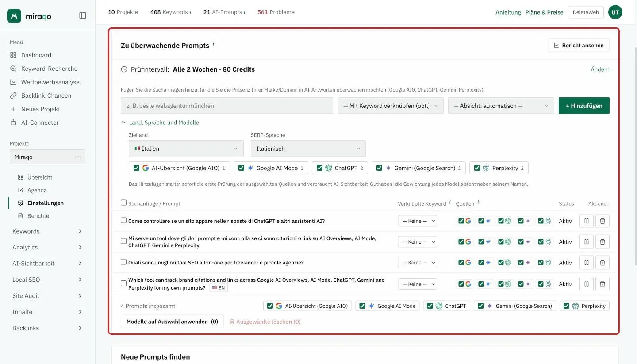Delete the 'Mi serve un tool' prompt
The image size is (637, 364).
pyautogui.click(x=602, y=241)
